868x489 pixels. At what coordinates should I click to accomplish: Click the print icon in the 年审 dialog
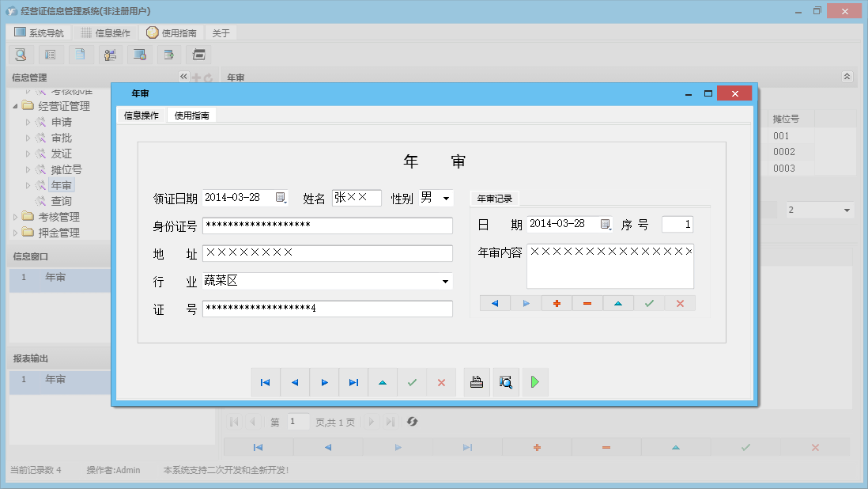[x=476, y=382]
